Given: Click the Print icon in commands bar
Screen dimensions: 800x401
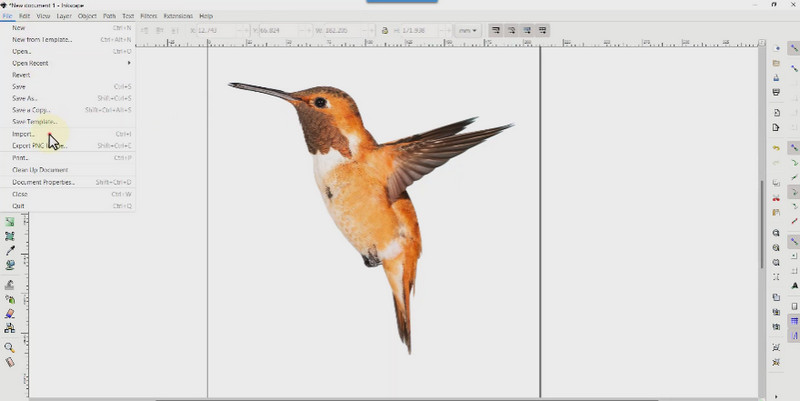Looking at the screenshot, I should [776, 92].
